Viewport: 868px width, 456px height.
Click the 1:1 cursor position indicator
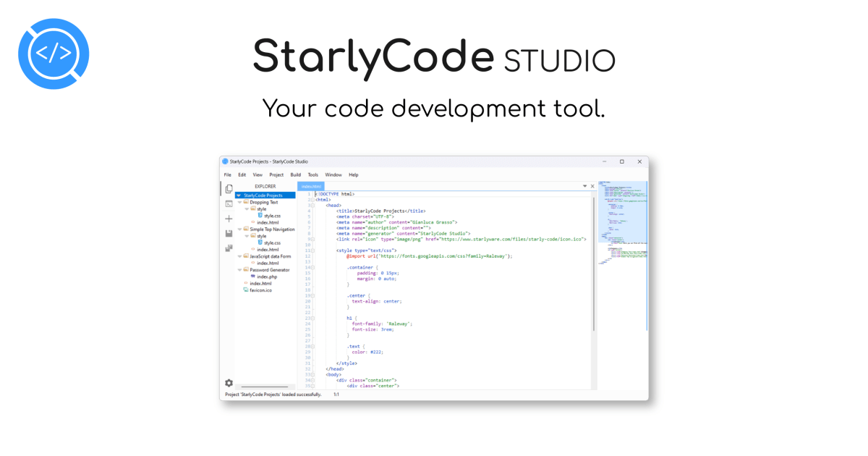336,394
